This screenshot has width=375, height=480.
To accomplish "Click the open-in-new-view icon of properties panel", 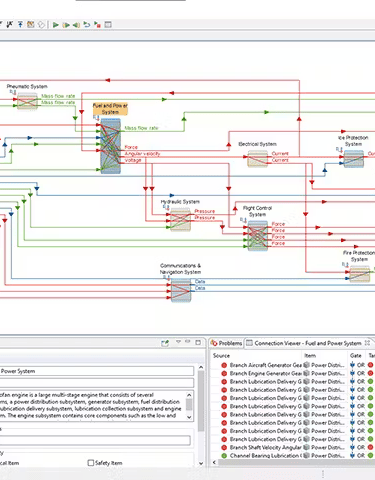I will [x=165, y=343].
